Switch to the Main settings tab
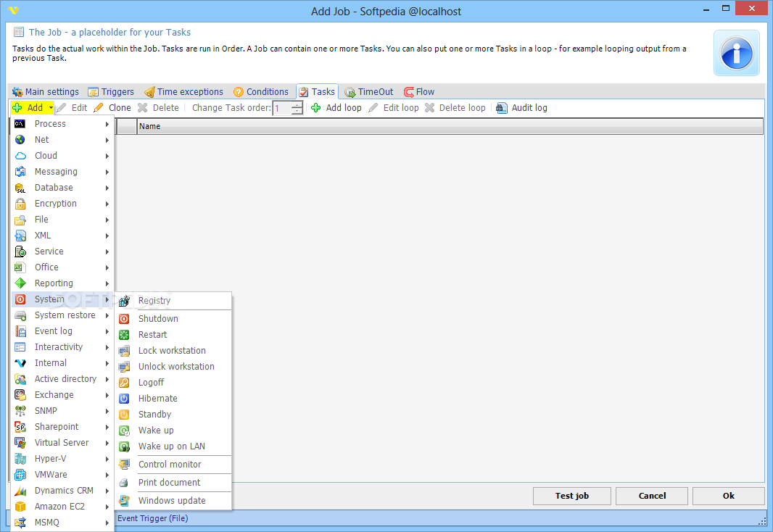 pyautogui.click(x=46, y=91)
